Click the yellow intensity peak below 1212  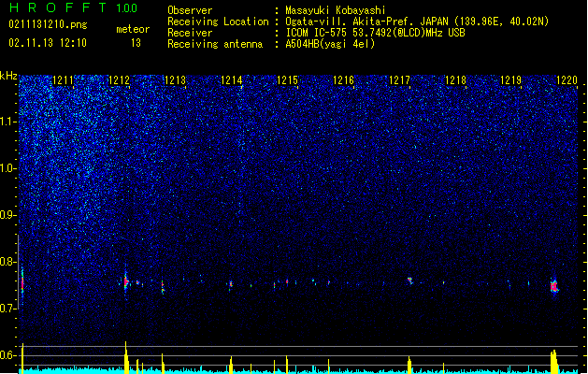126,357
